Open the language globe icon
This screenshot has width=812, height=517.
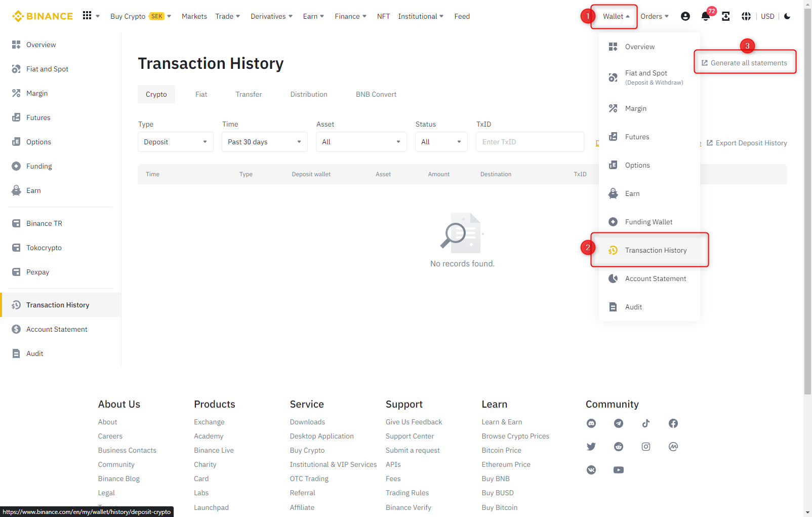(x=746, y=16)
